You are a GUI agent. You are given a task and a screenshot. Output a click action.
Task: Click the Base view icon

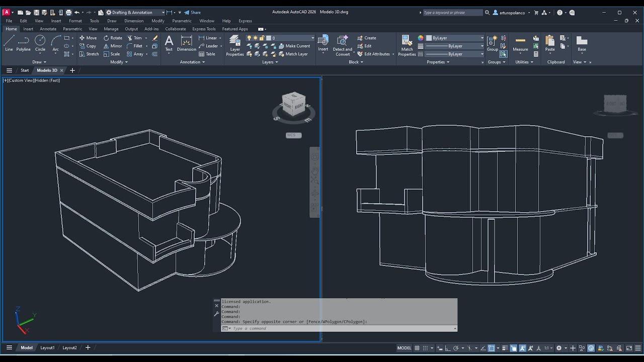tap(582, 43)
